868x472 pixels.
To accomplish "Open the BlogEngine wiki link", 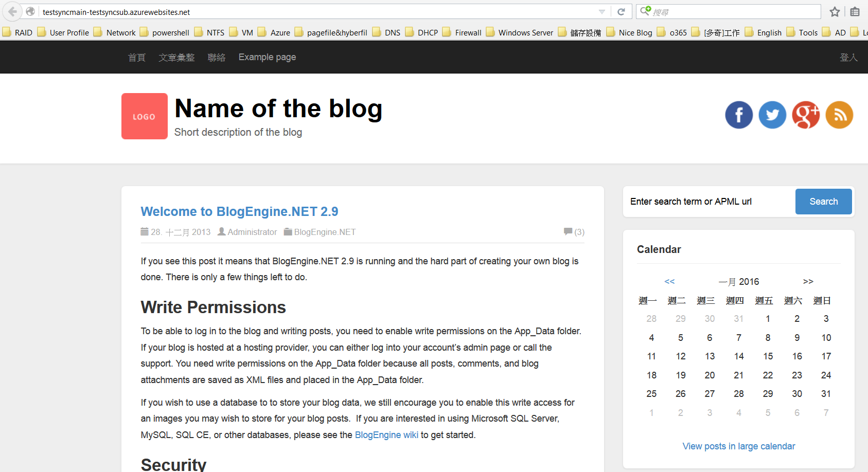I will pos(386,435).
